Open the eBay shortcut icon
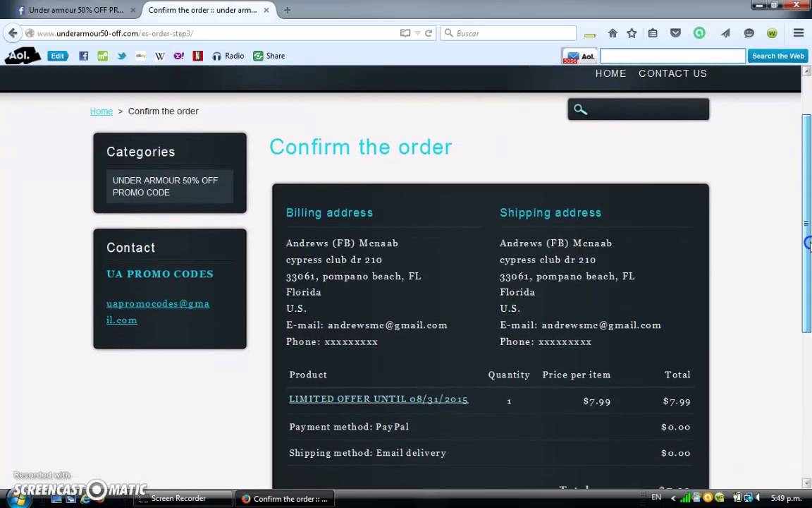The height and width of the screenshot is (508, 812). [140, 56]
